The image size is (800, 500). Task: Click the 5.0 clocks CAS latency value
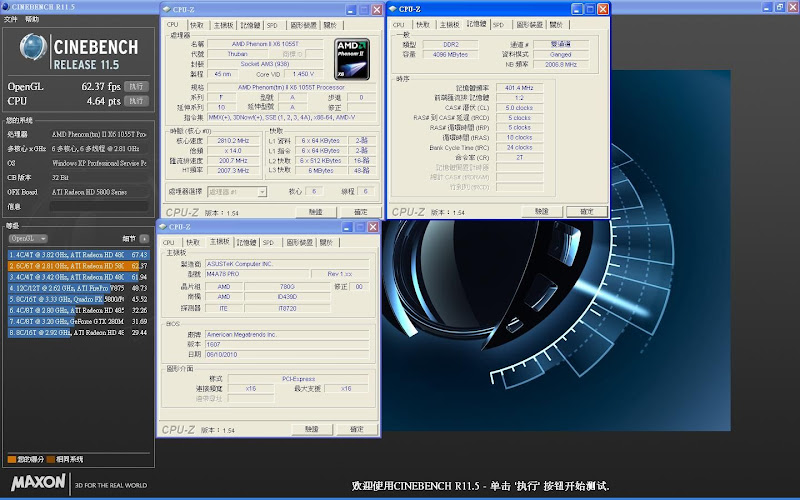click(x=519, y=108)
